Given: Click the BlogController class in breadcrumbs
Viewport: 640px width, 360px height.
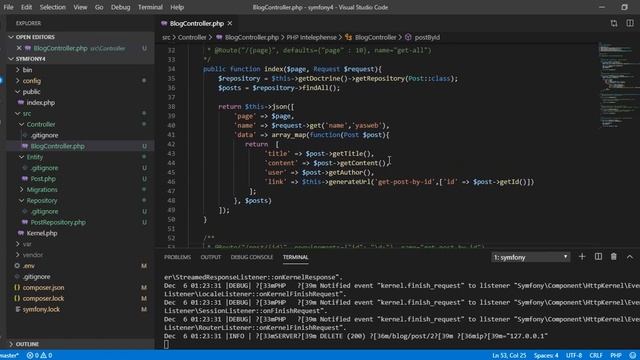Looking at the screenshot, I should point(375,37).
